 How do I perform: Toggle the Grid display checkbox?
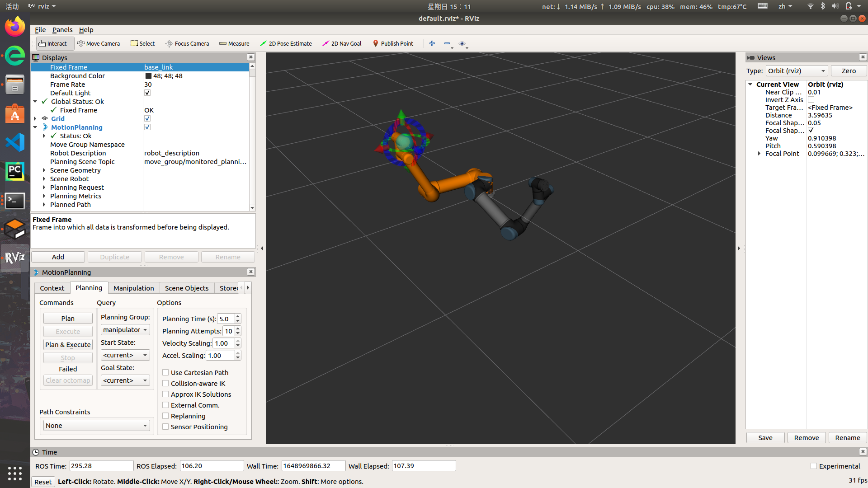click(x=147, y=119)
